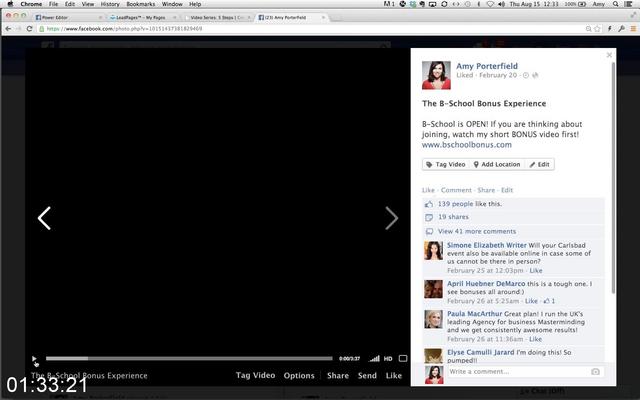The height and width of the screenshot is (400, 640).
Task: Open the File menu
Action: click(53, 4)
